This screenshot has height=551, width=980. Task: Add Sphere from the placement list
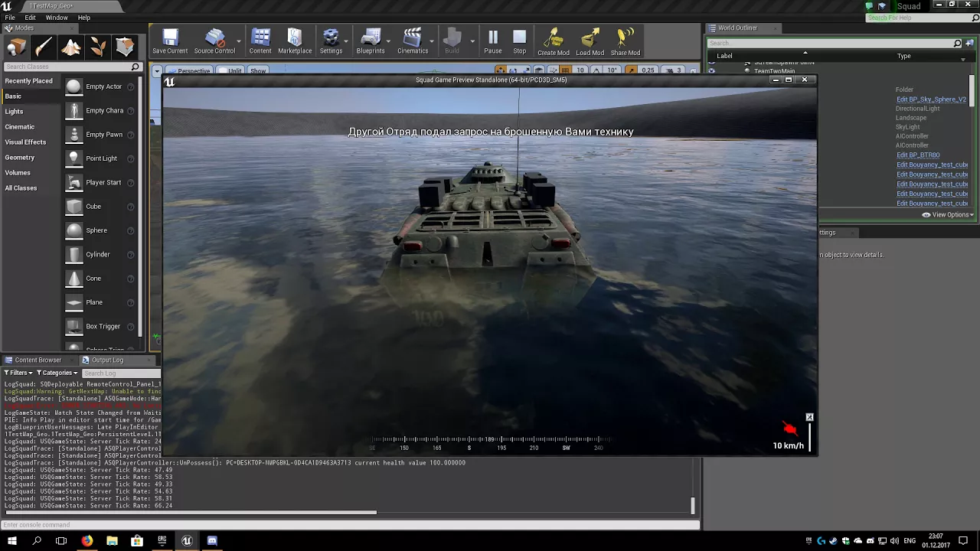click(100, 230)
